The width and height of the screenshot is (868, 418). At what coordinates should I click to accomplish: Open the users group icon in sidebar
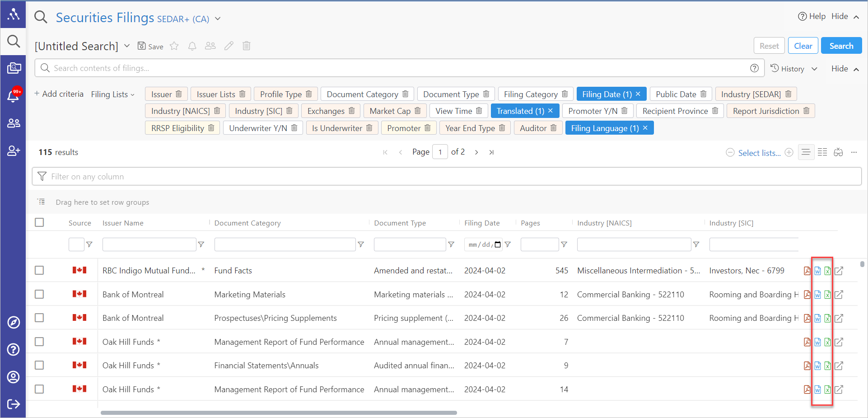point(14,123)
